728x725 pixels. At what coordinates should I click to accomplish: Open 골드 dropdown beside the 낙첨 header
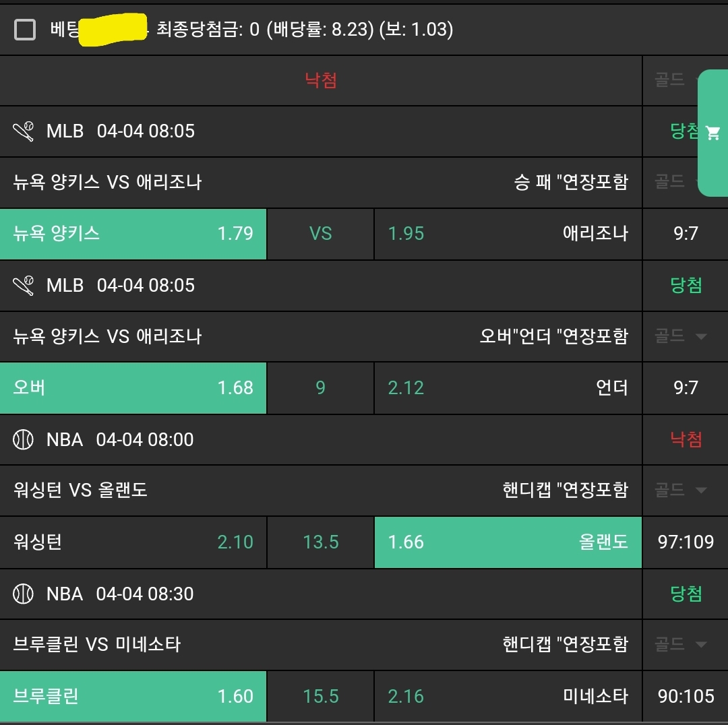pyautogui.click(x=670, y=80)
